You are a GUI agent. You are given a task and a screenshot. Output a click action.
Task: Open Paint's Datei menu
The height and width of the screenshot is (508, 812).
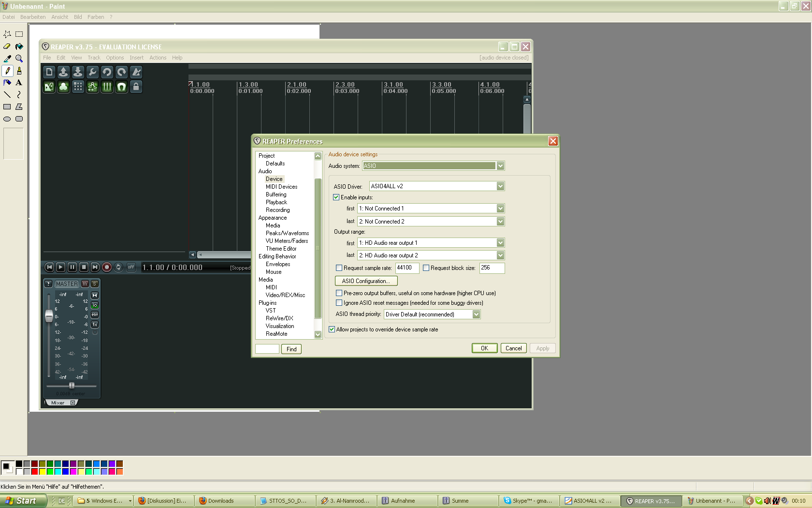(9, 17)
